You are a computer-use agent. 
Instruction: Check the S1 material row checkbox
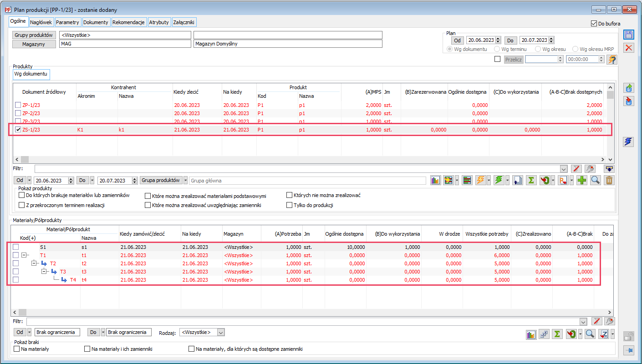(x=16, y=247)
